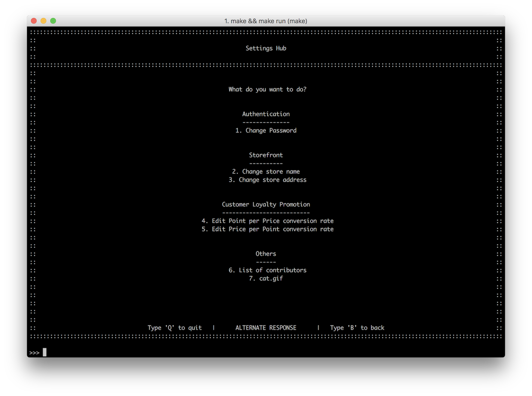
Task: Click the 'Others' section heading
Action: (x=266, y=254)
